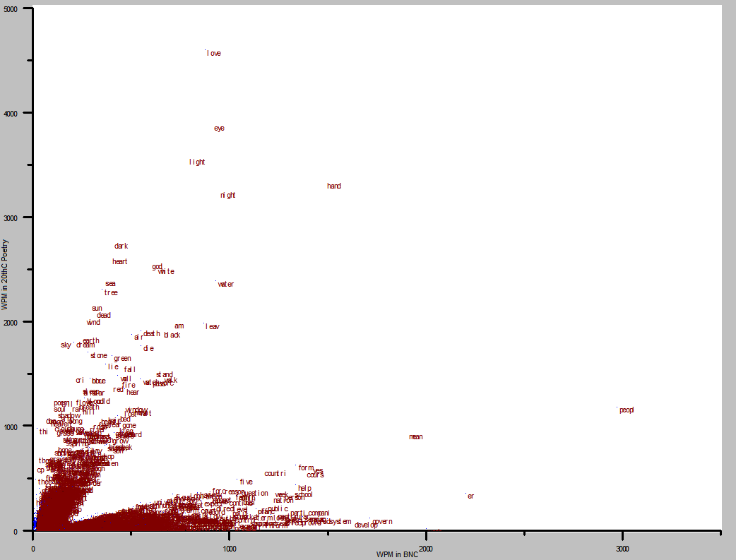Click the 'night' word in plot
The width and height of the screenshot is (736, 560).
(227, 196)
